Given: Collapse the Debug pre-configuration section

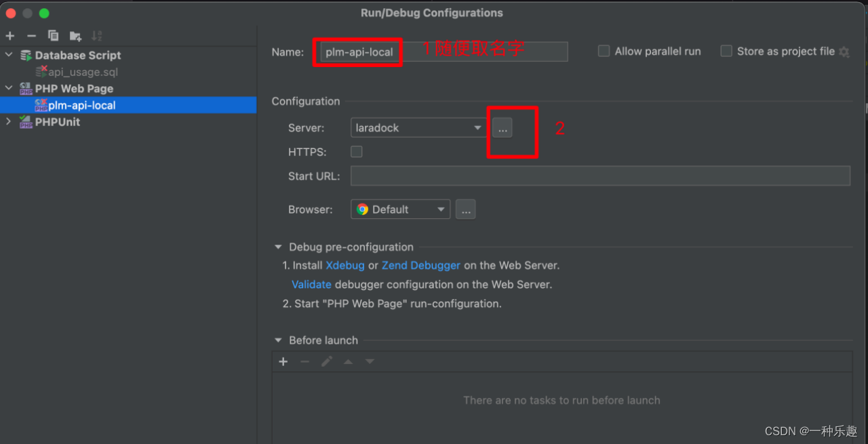Looking at the screenshot, I should [x=278, y=247].
